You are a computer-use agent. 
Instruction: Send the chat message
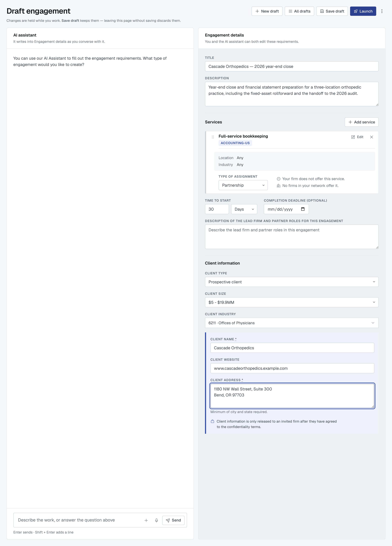(x=173, y=520)
